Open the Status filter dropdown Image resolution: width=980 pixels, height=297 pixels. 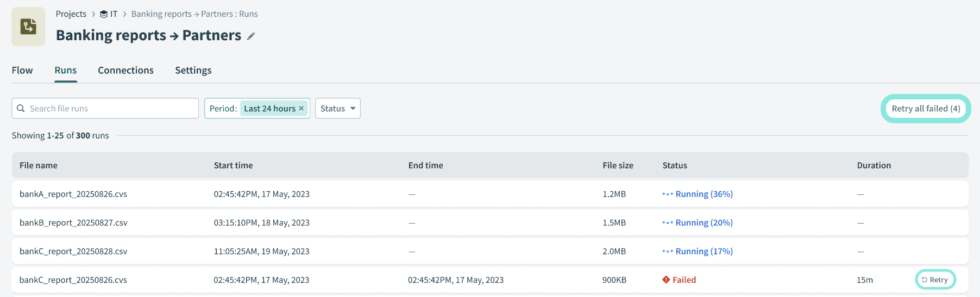point(337,109)
